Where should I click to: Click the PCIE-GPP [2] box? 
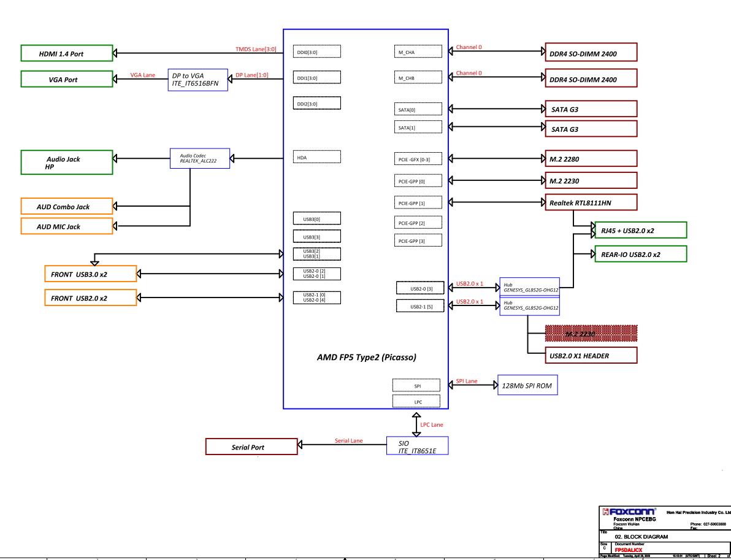coord(417,223)
